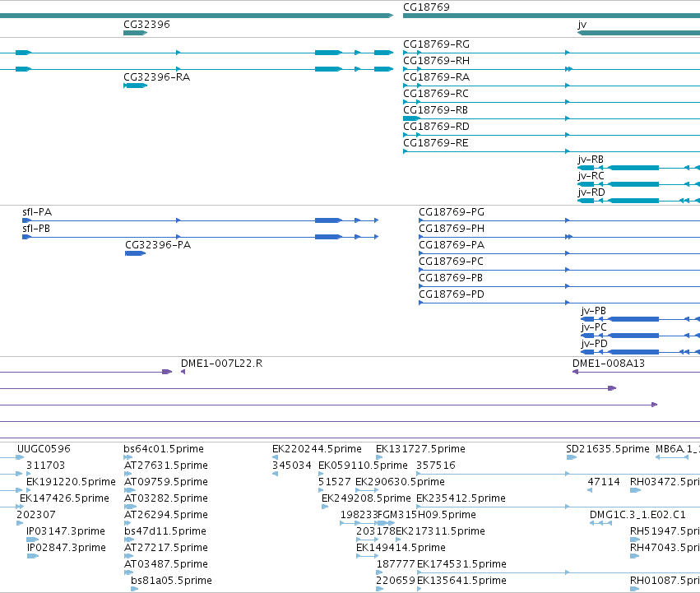The image size is (700, 593).
Task: Click EST label AT09759.5prime
Action: pyautogui.click(x=166, y=482)
